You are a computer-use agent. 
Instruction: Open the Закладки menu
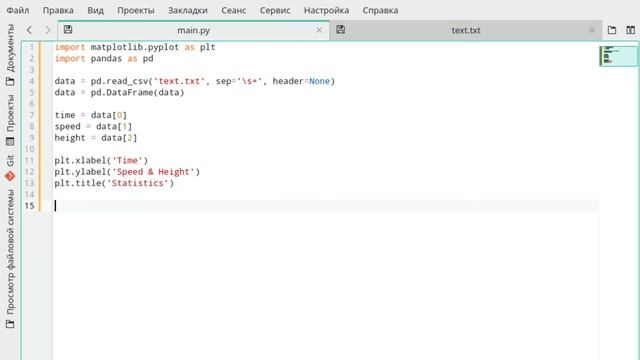coord(188,10)
